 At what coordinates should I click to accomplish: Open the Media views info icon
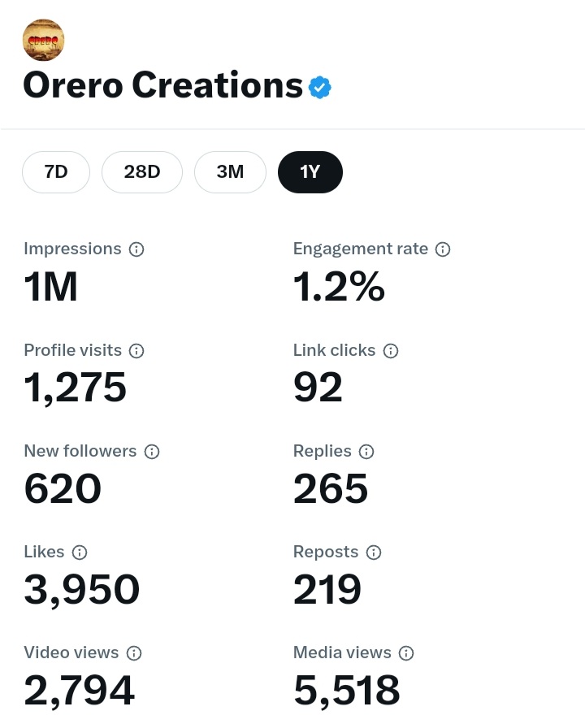(406, 653)
